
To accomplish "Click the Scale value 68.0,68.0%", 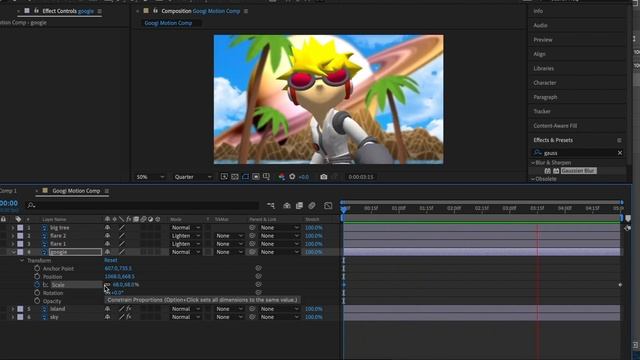I will coord(126,284).
